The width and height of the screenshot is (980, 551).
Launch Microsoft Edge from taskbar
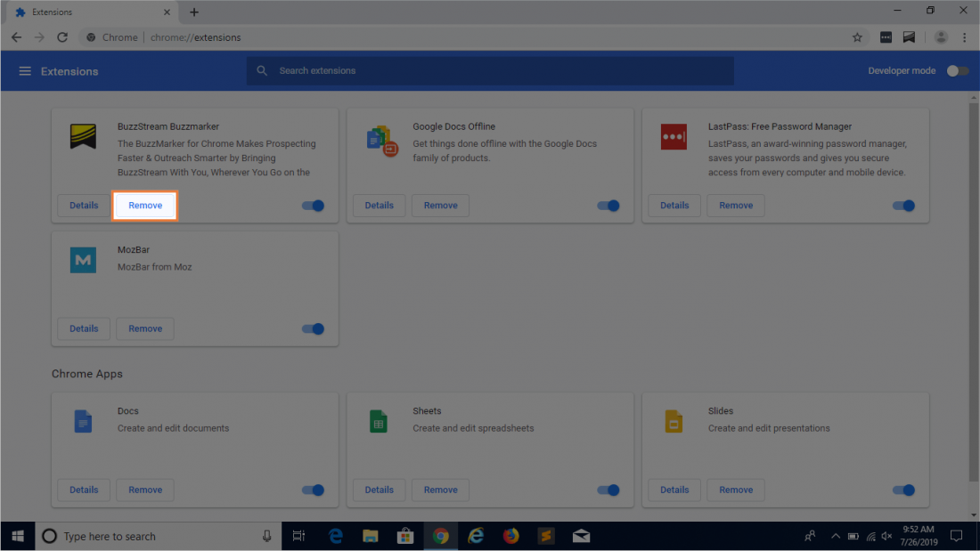pyautogui.click(x=336, y=536)
